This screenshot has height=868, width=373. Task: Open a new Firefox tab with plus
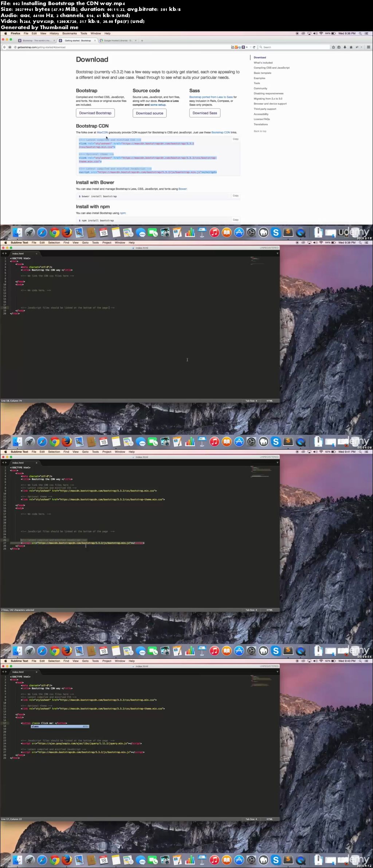[x=142, y=41]
